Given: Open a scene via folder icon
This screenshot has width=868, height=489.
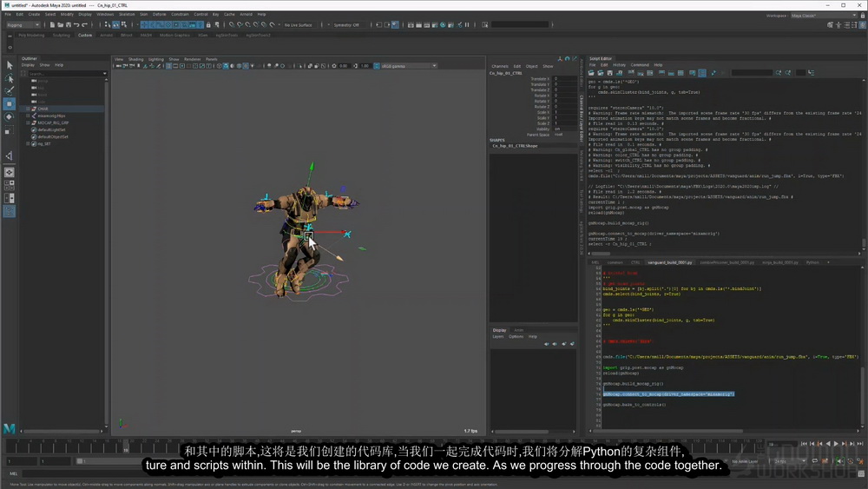Looking at the screenshot, I should pos(61,25).
